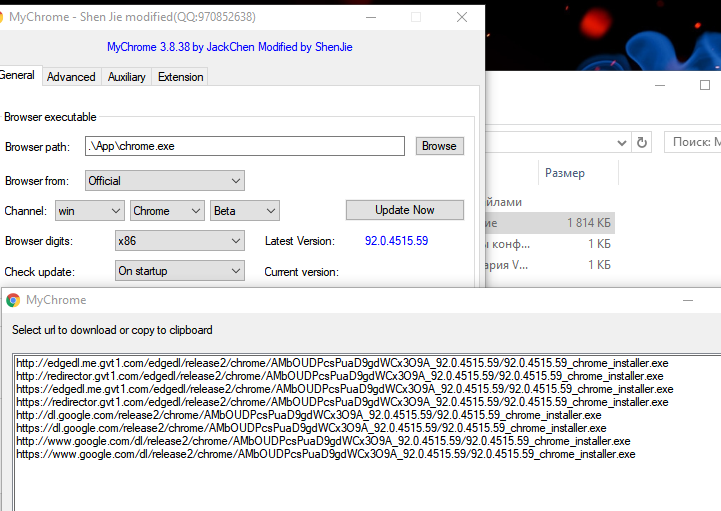
Task: Select the http://dl.google.com download url
Action: pos(309,415)
